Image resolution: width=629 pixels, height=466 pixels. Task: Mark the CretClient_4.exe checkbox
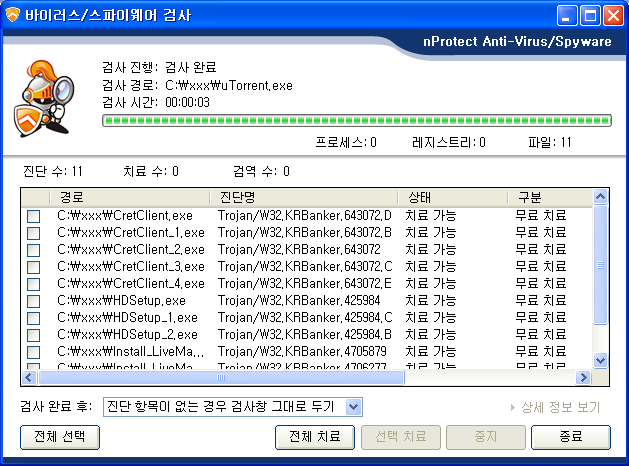[34, 284]
